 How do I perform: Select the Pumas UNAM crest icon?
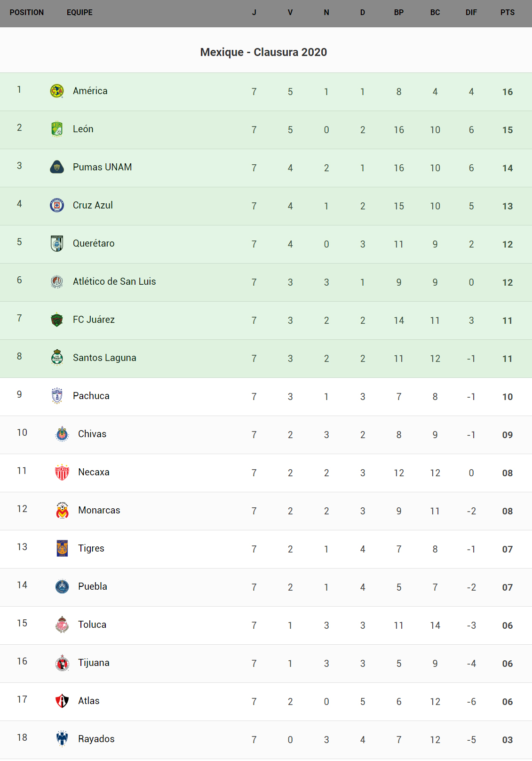(57, 167)
